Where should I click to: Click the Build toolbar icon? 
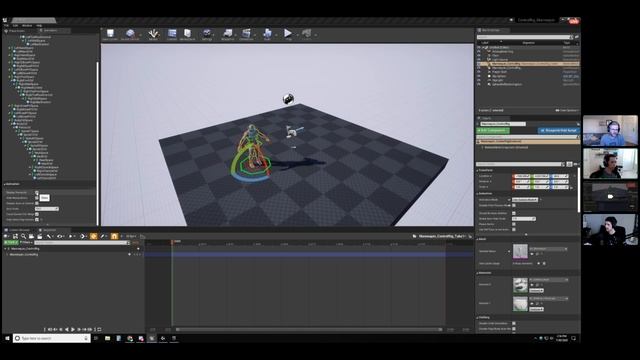[x=267, y=34]
